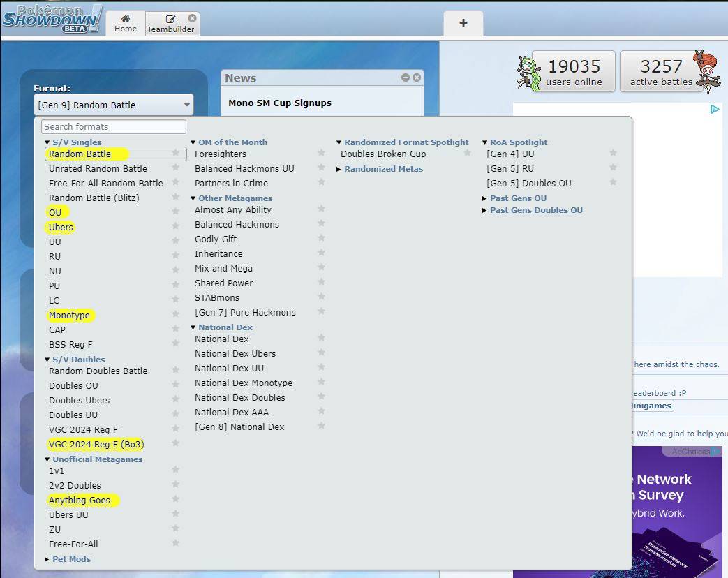This screenshot has height=578, width=728.
Task: Toggle favorite star for National Dex
Action: (x=321, y=338)
